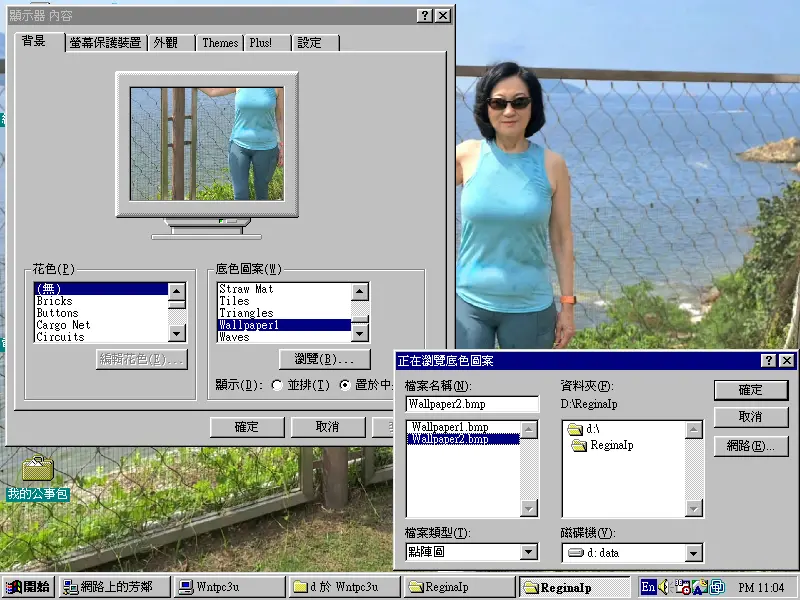Select Circuits in pattern list
Screen dimensions: 800x600
(101, 337)
